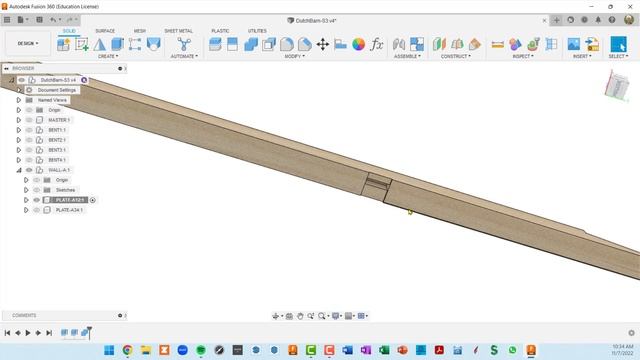Insert Decal image tool
640x360 pixels.
point(573,44)
